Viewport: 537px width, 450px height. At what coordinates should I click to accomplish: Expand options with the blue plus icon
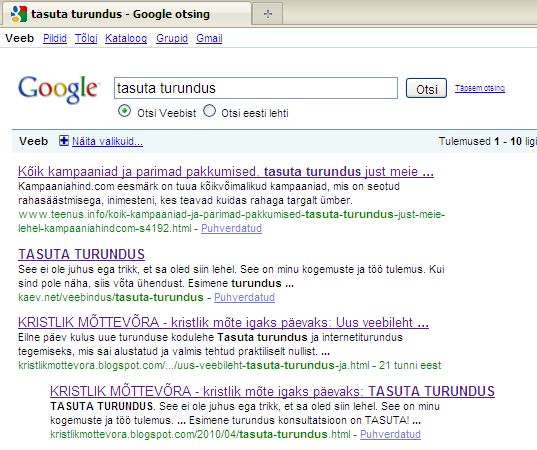pos(64,141)
